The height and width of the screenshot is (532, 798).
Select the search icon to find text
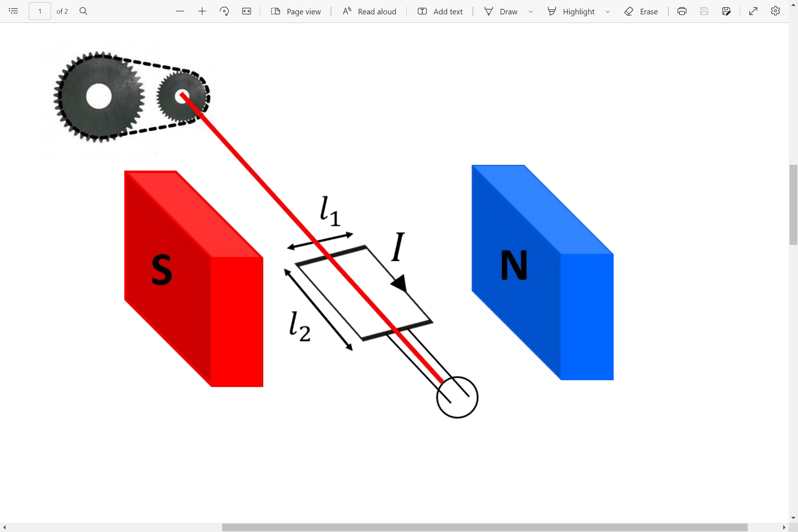click(83, 11)
